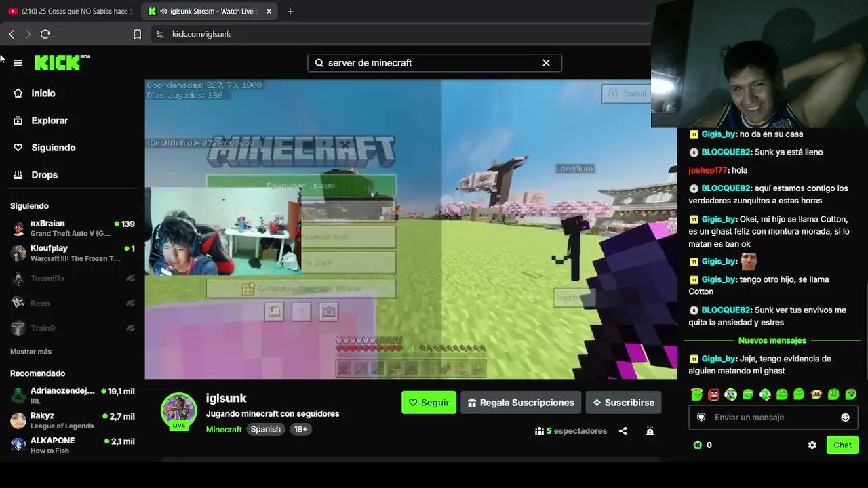868x488 pixels.
Task: Expand followed list with Mostrar más
Action: 31,352
